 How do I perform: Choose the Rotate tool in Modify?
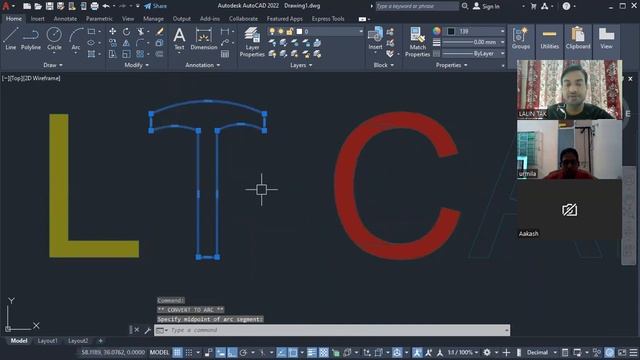(127, 31)
